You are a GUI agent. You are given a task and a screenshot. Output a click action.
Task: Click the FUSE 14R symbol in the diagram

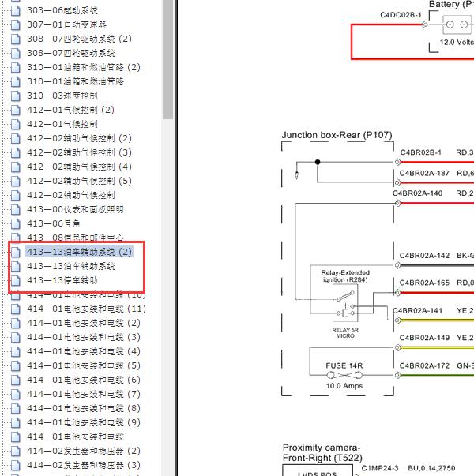344,376
